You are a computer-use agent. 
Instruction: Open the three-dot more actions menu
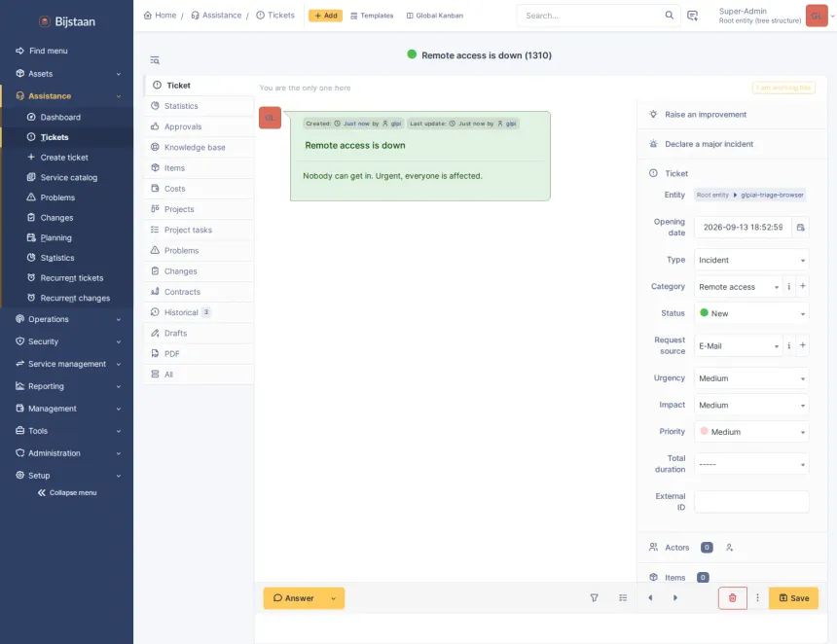pos(757,598)
